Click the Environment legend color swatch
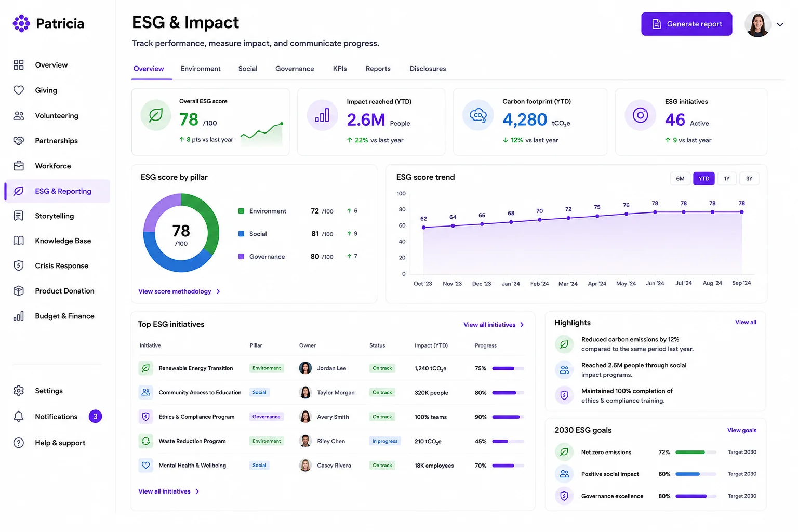Screen dimensions: 798x532 (241, 211)
